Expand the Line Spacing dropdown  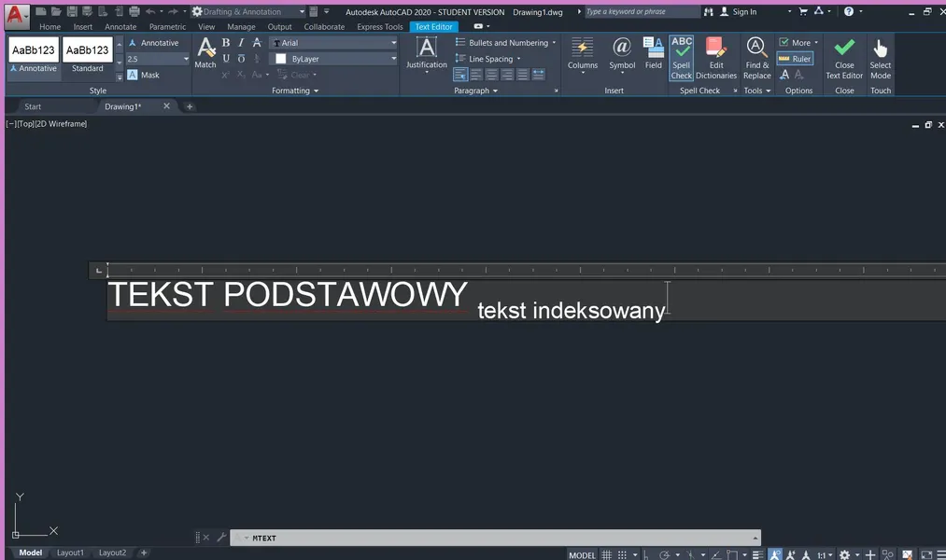pyautogui.click(x=519, y=58)
